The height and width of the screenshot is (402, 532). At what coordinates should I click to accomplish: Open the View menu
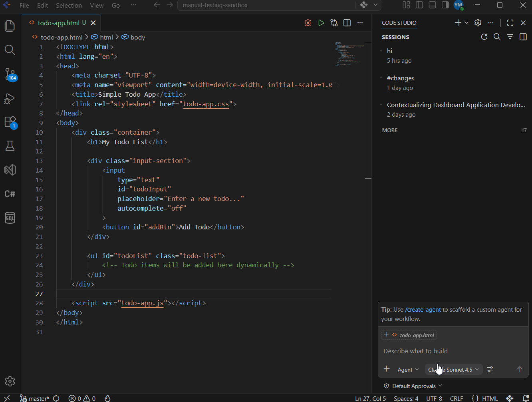pos(97,5)
